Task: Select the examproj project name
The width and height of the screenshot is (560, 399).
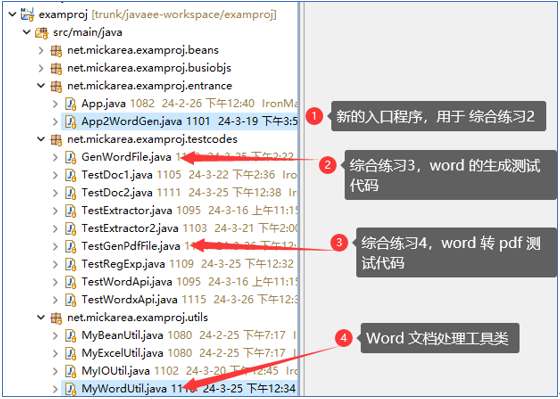Action: coord(63,15)
